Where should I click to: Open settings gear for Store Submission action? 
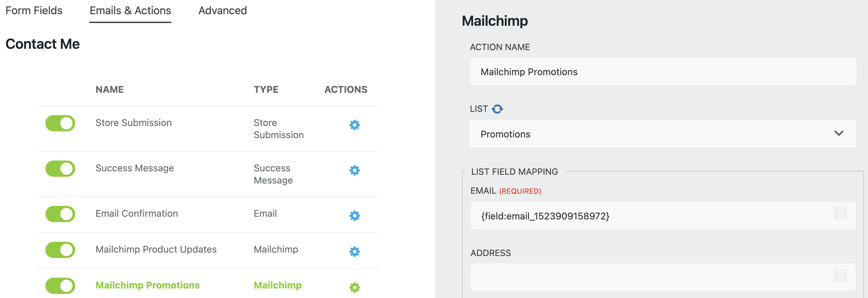point(354,125)
